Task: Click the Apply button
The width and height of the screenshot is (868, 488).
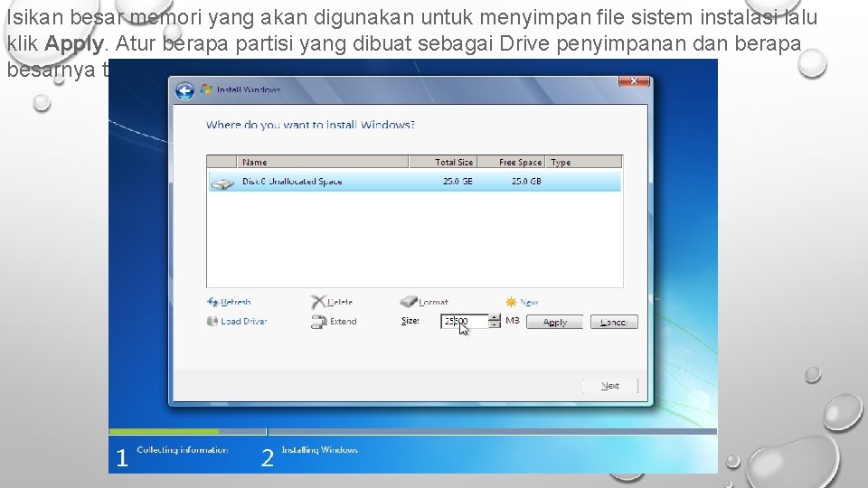Action: click(554, 322)
